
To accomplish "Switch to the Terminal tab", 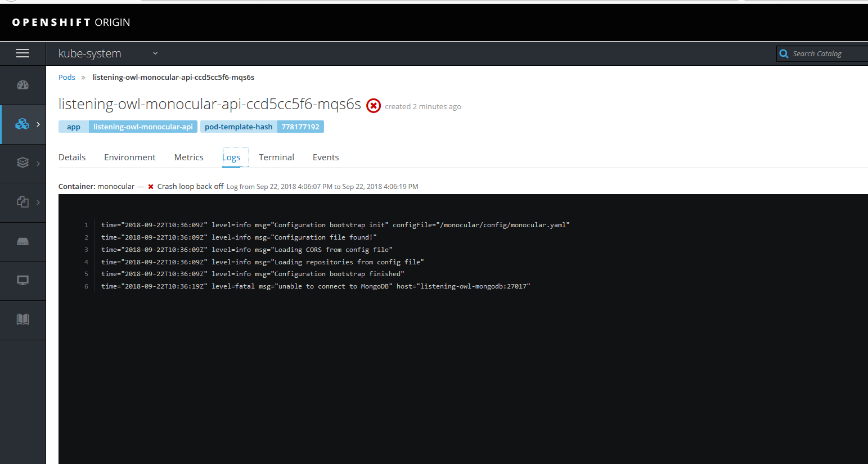I will pyautogui.click(x=276, y=157).
